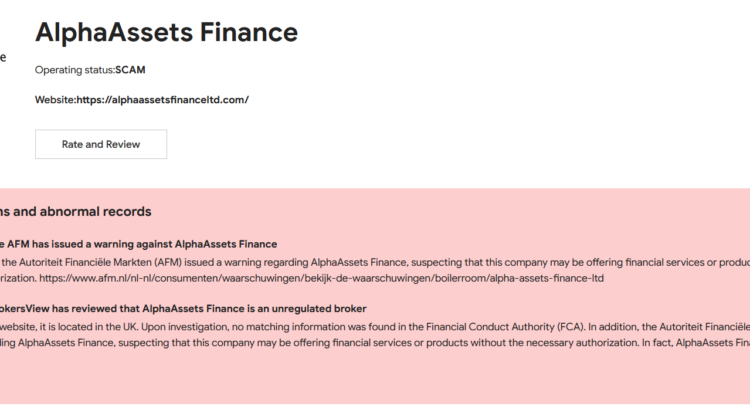Click the 'Website:' label text
Viewport: 750px width, 420px height.
pos(55,100)
